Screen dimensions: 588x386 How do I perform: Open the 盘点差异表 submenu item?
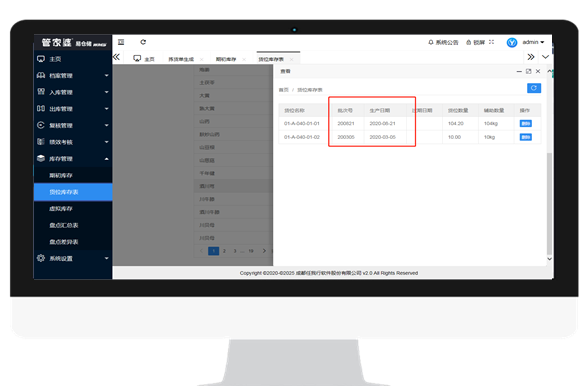pyautogui.click(x=73, y=242)
